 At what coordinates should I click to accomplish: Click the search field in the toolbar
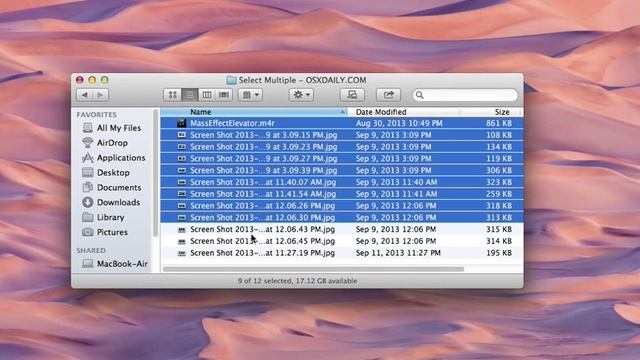465,95
